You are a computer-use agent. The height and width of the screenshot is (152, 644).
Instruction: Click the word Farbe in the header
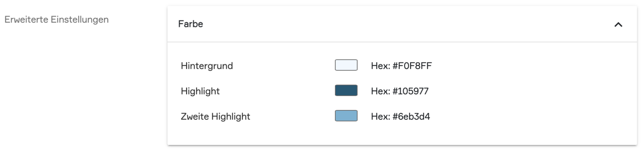pos(191,24)
